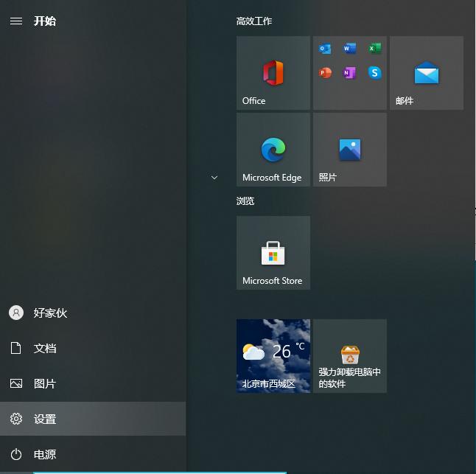Launch Word from the Office apps folder

(350, 49)
